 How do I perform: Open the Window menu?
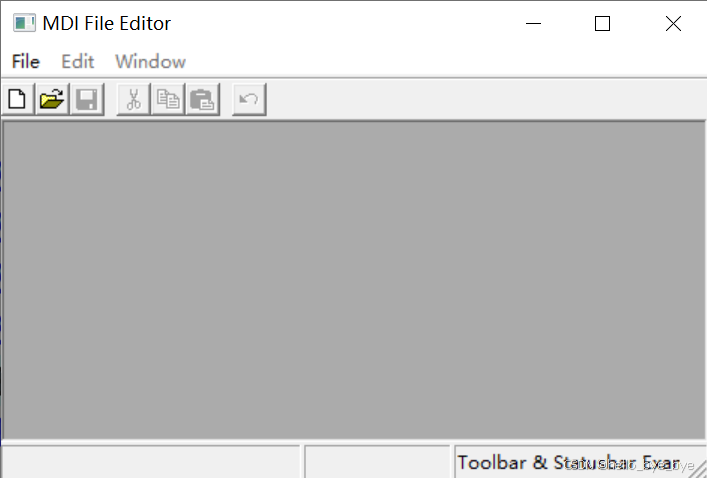150,62
